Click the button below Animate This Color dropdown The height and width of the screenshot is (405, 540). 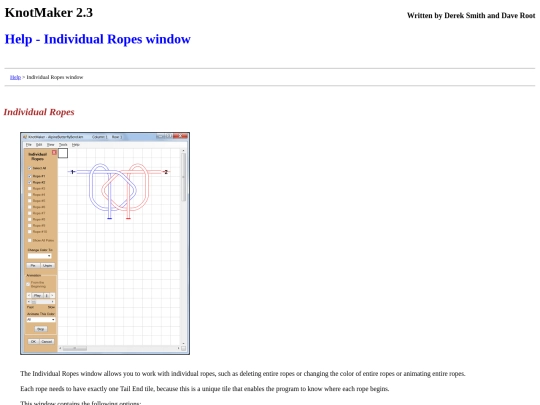pyautogui.click(x=41, y=329)
